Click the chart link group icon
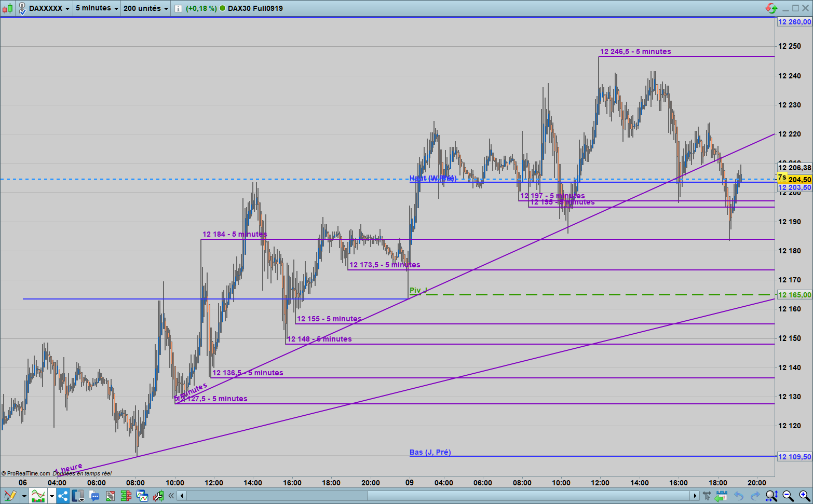The width and height of the screenshot is (813, 504). click(22, 8)
